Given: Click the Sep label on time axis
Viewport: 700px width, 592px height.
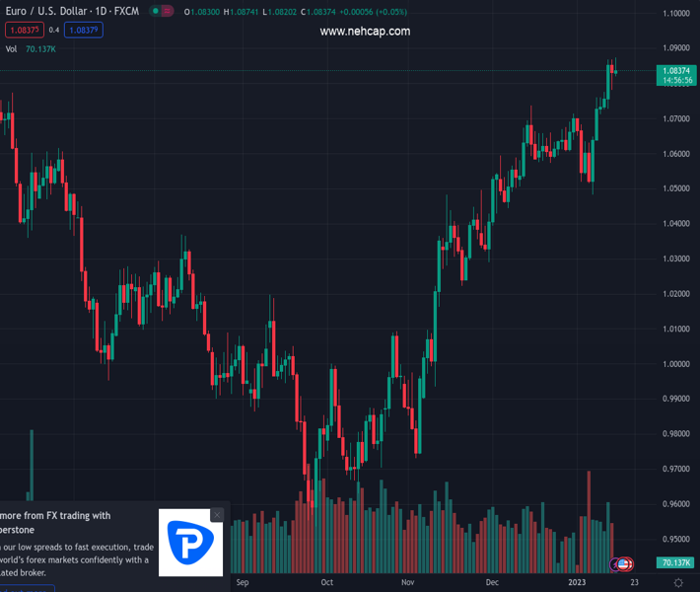Looking at the screenshot, I should pos(244,582).
